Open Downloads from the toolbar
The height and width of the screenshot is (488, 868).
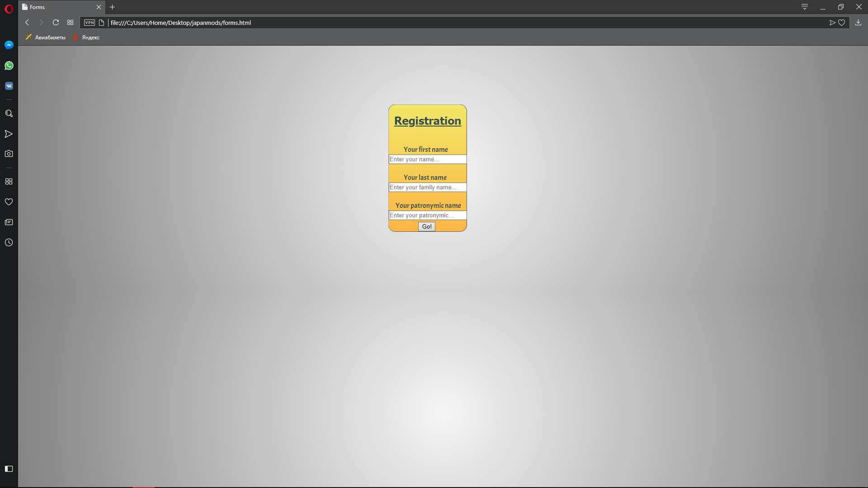(x=858, y=22)
